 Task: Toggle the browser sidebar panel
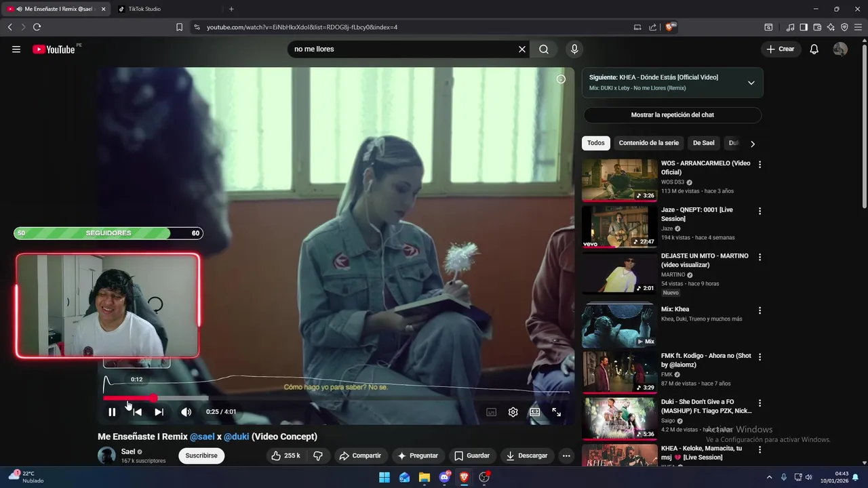point(804,27)
